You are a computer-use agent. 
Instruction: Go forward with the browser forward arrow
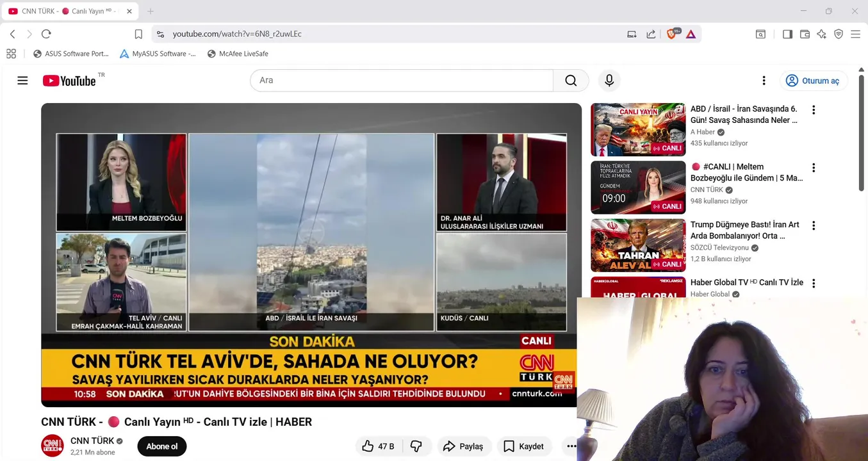coord(29,34)
